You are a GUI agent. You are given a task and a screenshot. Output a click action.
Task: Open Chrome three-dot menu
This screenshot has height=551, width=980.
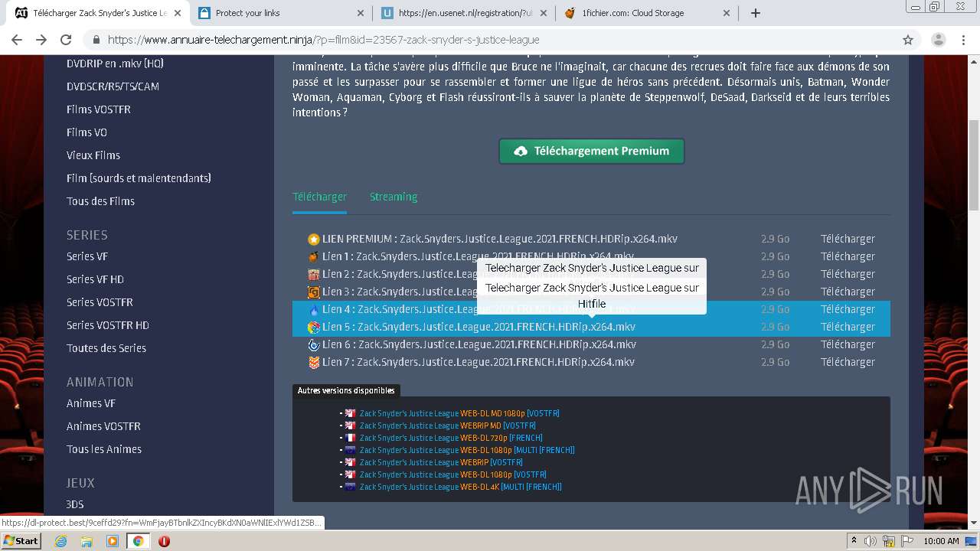pyautogui.click(x=963, y=40)
